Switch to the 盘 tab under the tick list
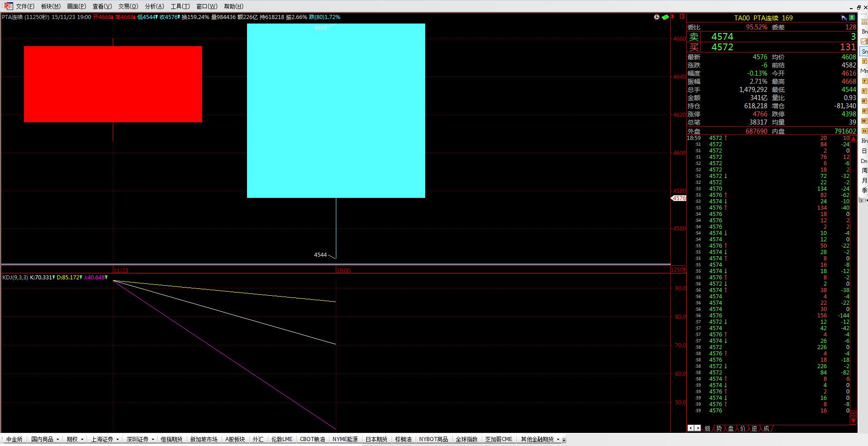The width and height of the screenshot is (868, 446). [731, 428]
